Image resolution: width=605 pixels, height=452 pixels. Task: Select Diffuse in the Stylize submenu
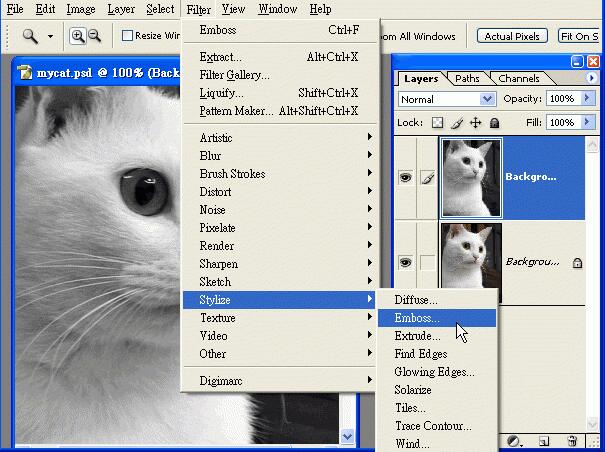(x=437, y=300)
